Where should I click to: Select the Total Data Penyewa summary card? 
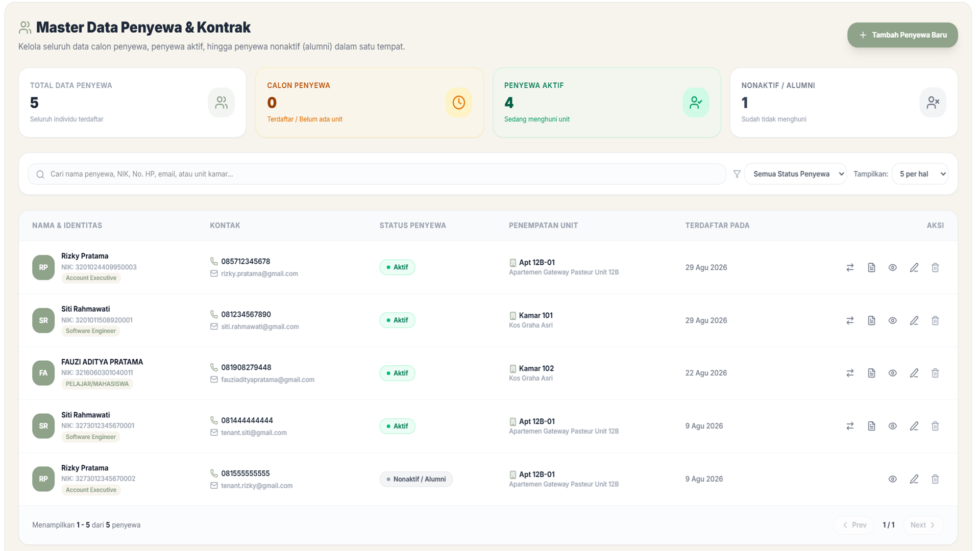[x=132, y=103]
